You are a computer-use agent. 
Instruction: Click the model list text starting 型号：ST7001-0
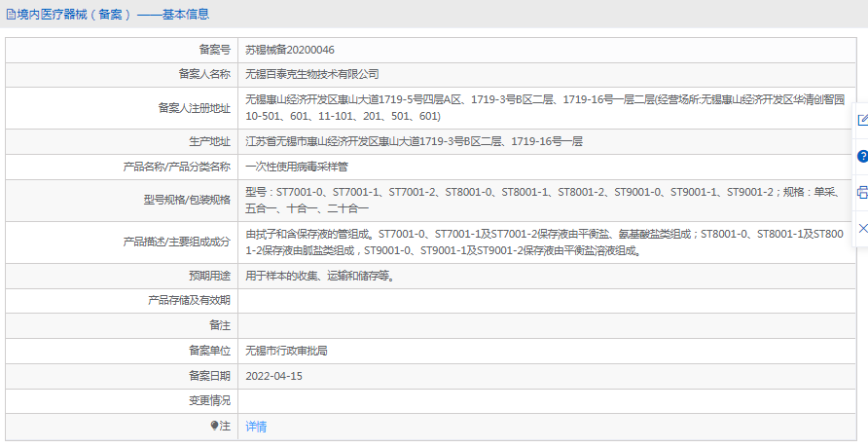(x=543, y=201)
